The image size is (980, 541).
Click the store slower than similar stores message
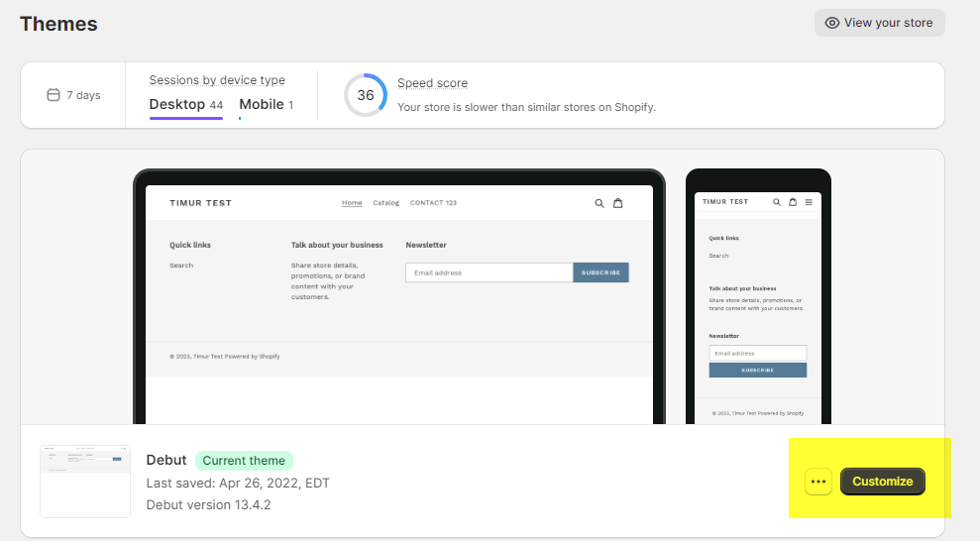pyautogui.click(x=527, y=107)
